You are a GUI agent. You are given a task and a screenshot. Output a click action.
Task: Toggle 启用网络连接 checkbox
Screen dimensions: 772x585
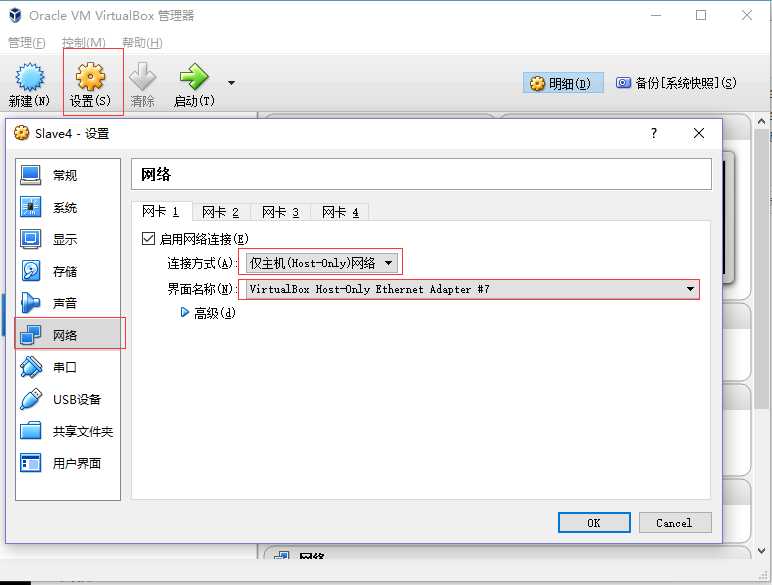148,239
